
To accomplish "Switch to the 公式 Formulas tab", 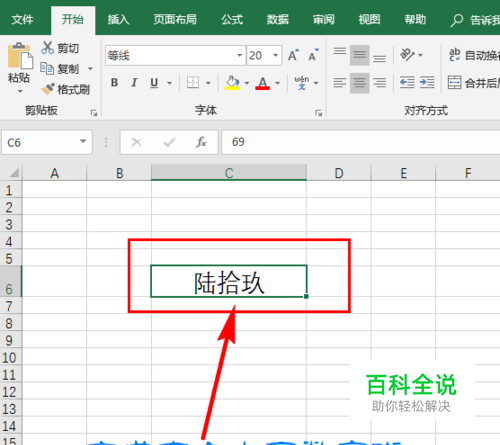I will (x=232, y=20).
